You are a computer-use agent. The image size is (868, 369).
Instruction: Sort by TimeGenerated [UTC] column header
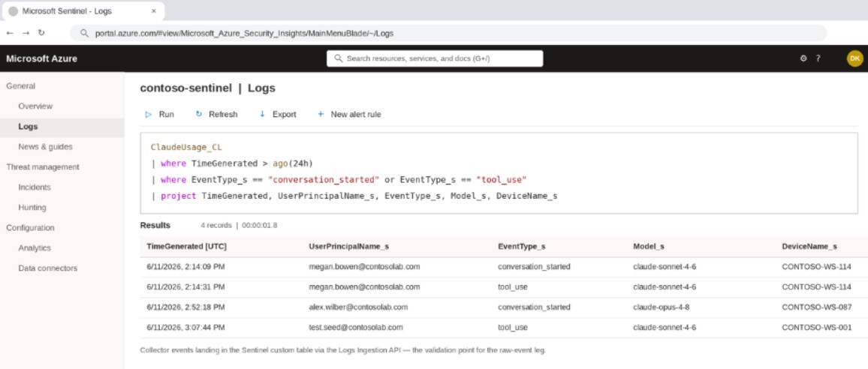186,247
